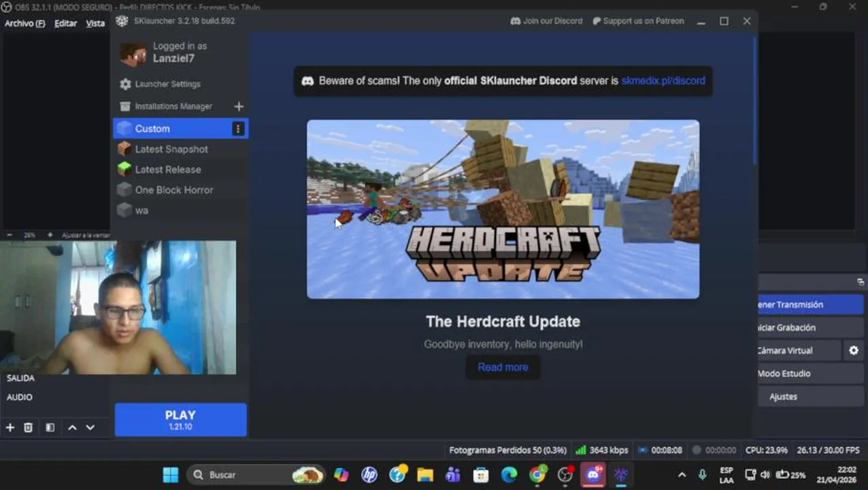Click the One Block Horror stone icon

124,190
